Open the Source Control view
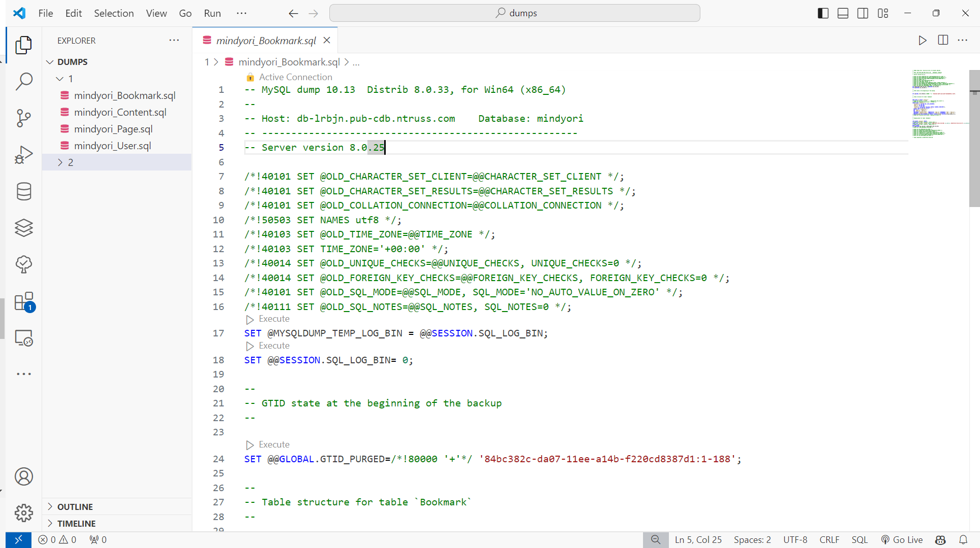 pyautogui.click(x=24, y=118)
